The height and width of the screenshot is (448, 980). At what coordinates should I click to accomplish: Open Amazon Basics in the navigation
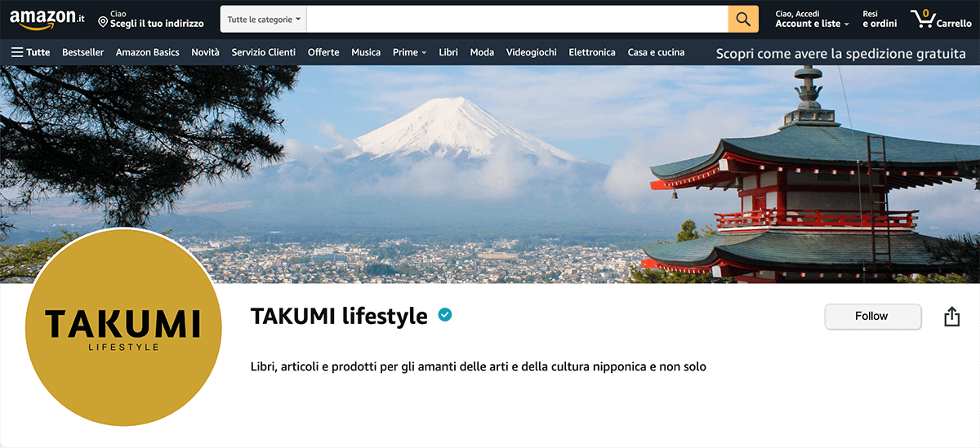pos(148,52)
